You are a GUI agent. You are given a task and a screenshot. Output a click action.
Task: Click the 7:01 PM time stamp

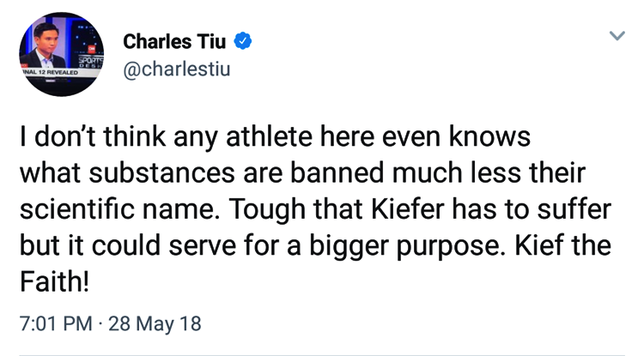pos(56,323)
